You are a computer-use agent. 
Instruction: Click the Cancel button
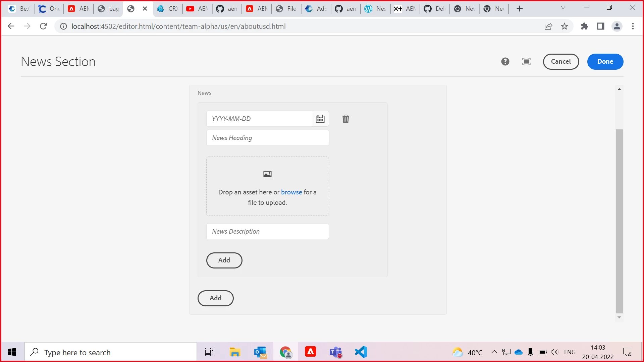click(x=561, y=62)
